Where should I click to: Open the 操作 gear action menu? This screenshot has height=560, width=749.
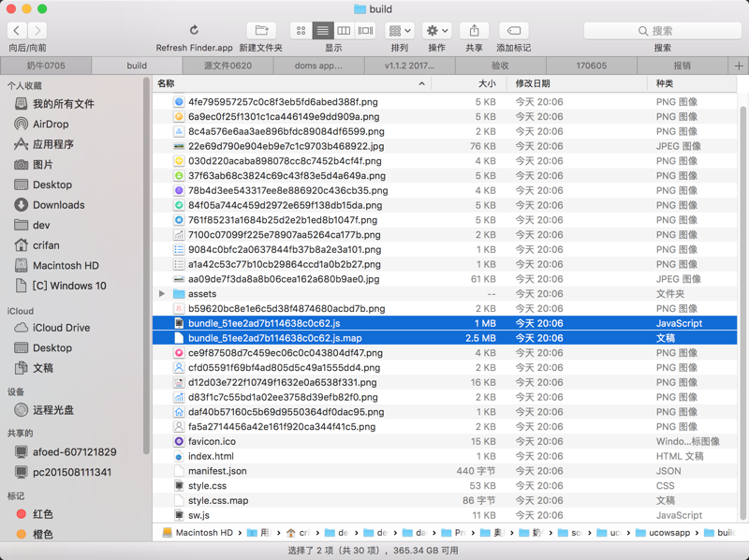[437, 31]
